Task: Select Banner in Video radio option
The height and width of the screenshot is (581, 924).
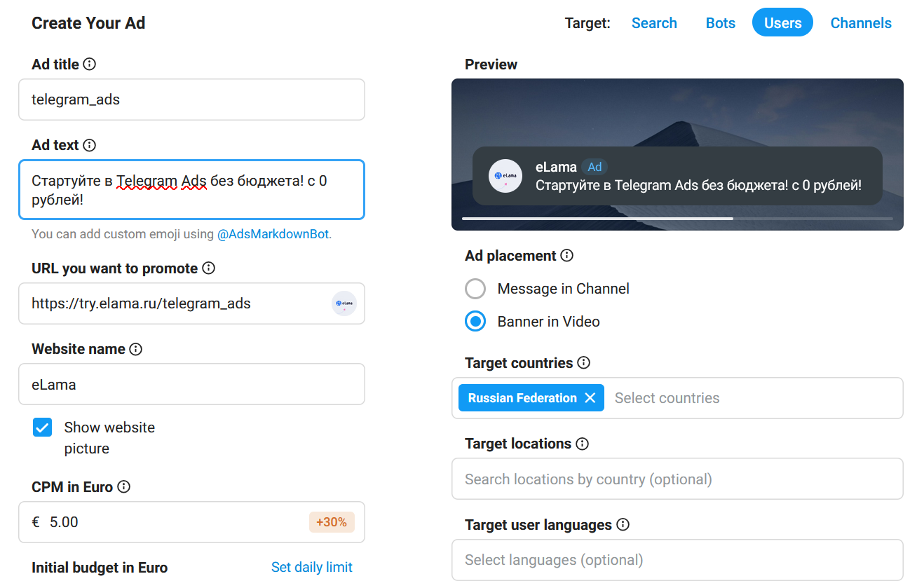Action: click(x=475, y=322)
